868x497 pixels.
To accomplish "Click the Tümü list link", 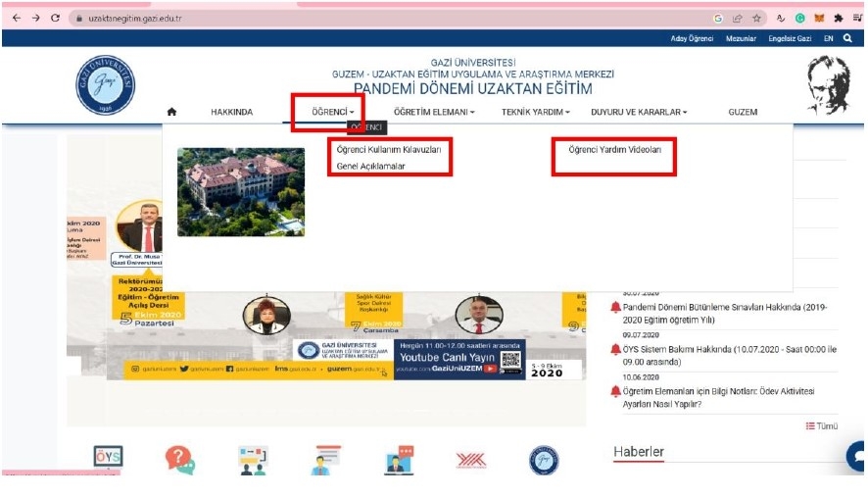I will [x=822, y=426].
